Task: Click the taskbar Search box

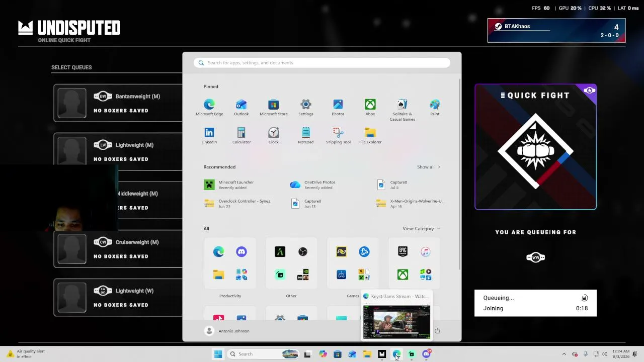Action: [263, 354]
